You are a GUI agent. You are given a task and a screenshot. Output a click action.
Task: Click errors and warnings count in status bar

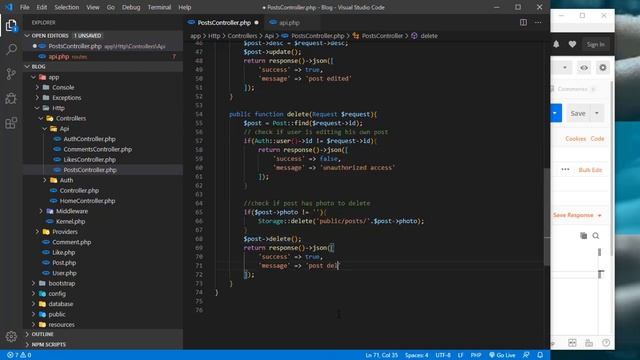tap(19, 355)
